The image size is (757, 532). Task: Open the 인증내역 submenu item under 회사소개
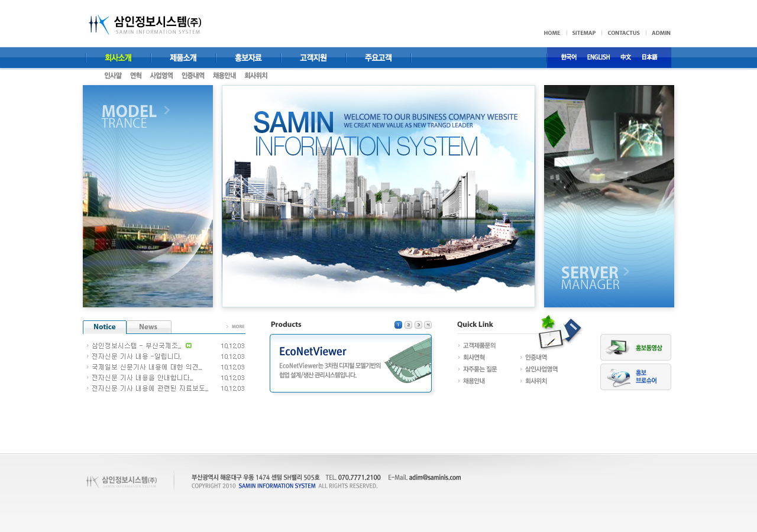click(x=193, y=76)
